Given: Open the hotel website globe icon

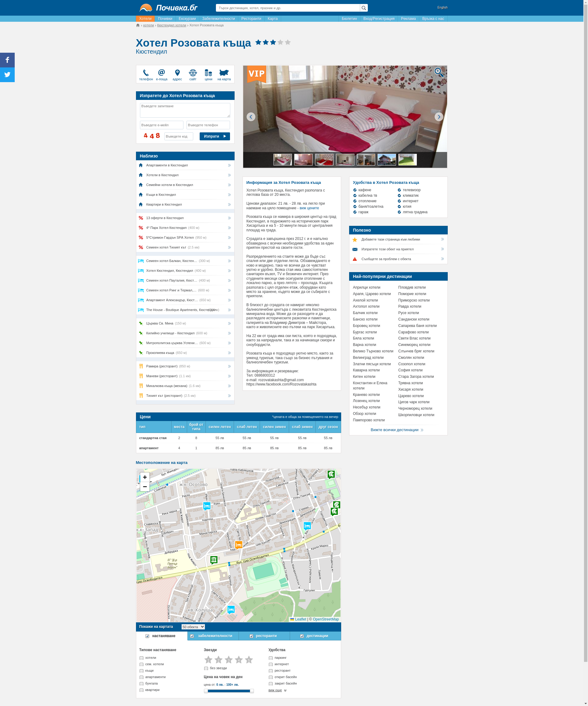Looking at the screenshot, I should click(193, 73).
